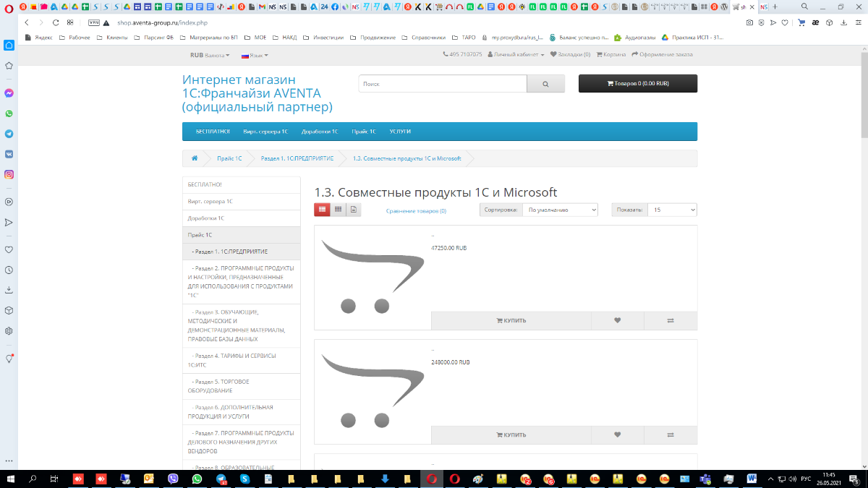Switch to list view of products
Viewport: 868px width, 488px height.
(323, 210)
